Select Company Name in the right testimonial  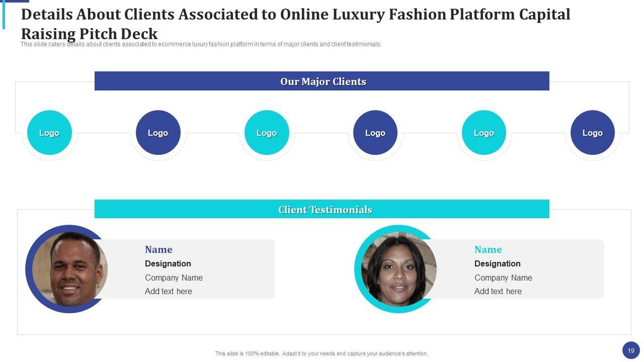click(503, 278)
